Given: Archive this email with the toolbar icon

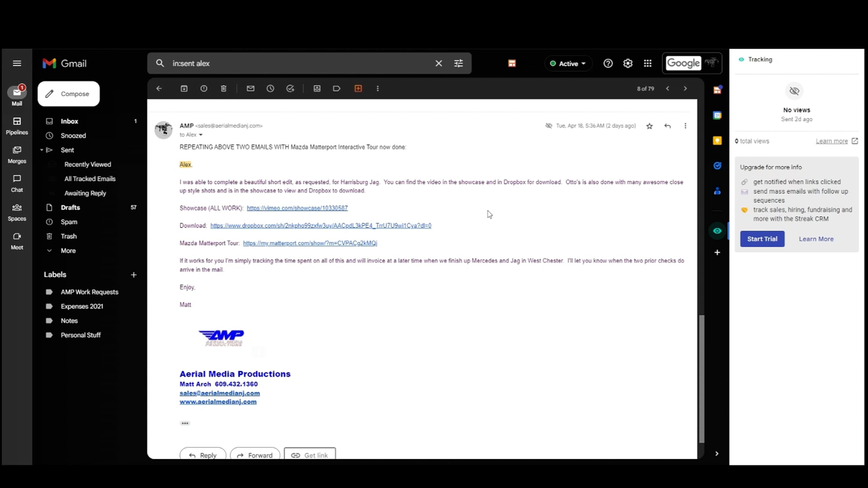Looking at the screenshot, I should click(x=184, y=89).
